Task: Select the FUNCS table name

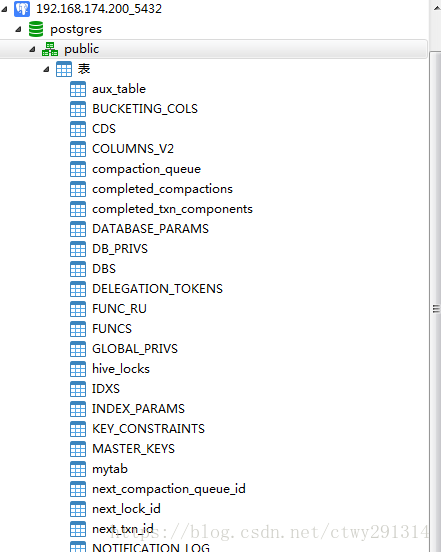Action: tap(112, 329)
